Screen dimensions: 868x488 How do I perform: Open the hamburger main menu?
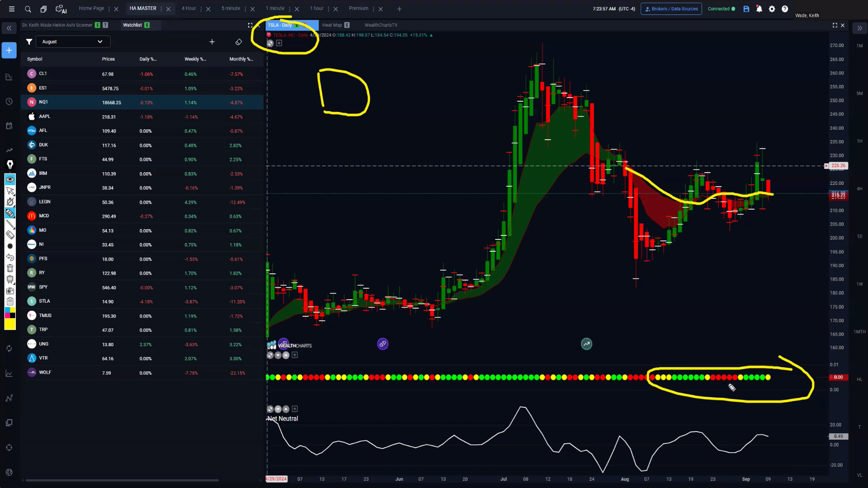12,9
